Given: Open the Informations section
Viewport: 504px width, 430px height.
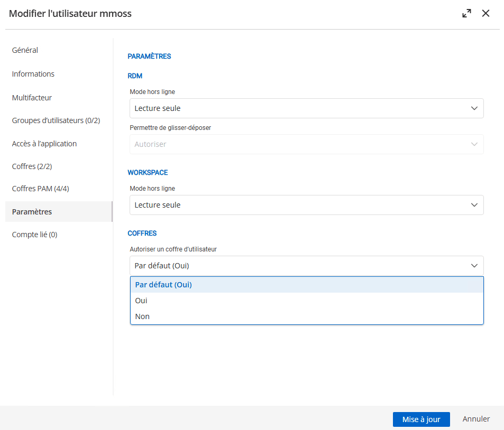Looking at the screenshot, I should point(33,74).
